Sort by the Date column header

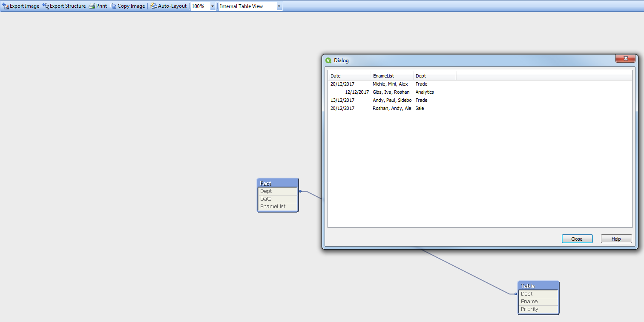tap(349, 76)
